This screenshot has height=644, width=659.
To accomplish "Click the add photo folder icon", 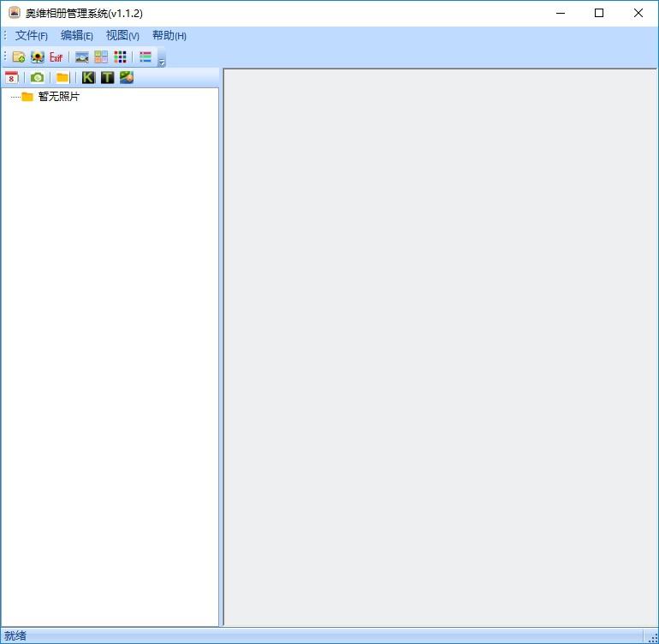I will point(19,57).
